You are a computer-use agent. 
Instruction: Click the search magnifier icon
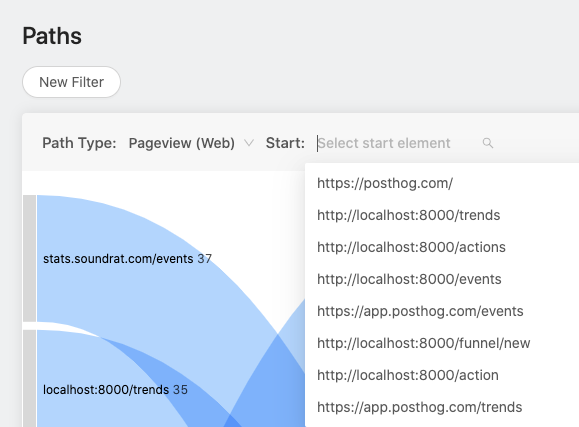(488, 143)
